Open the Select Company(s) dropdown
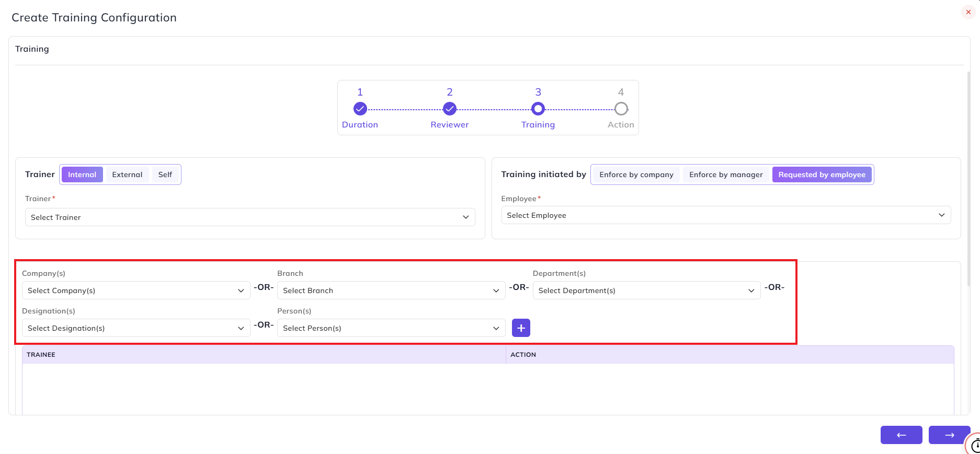Screen dimensions: 980x454 click(136, 290)
